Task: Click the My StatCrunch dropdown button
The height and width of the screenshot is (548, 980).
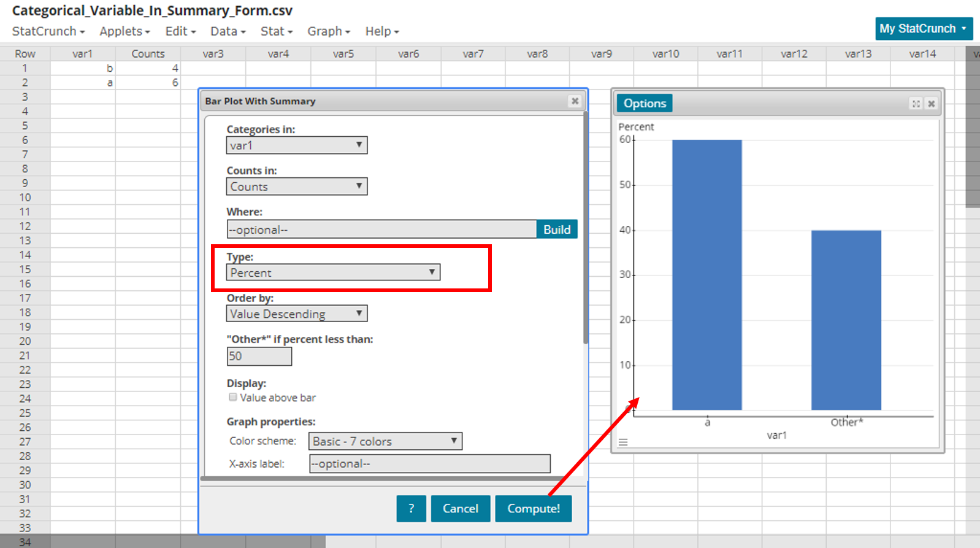Action: (924, 29)
